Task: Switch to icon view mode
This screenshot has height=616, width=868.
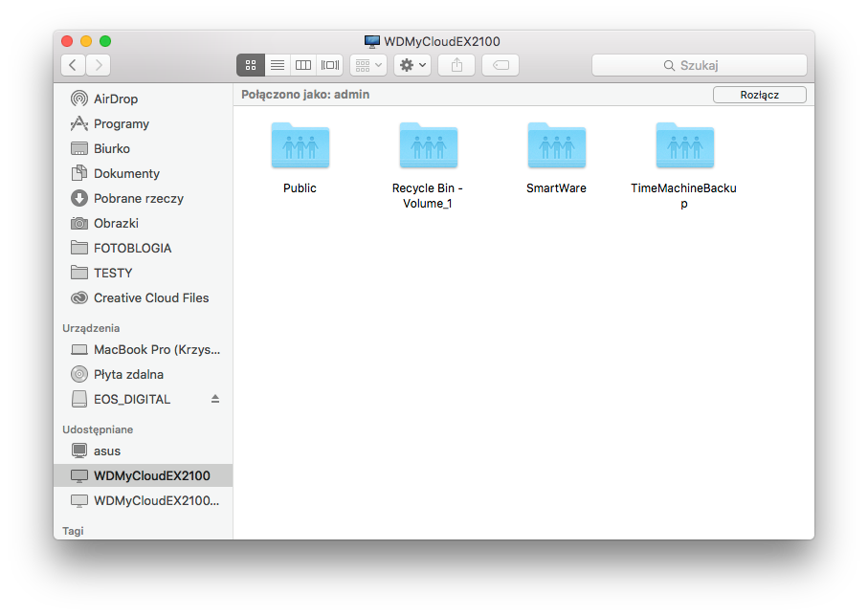Action: point(250,65)
